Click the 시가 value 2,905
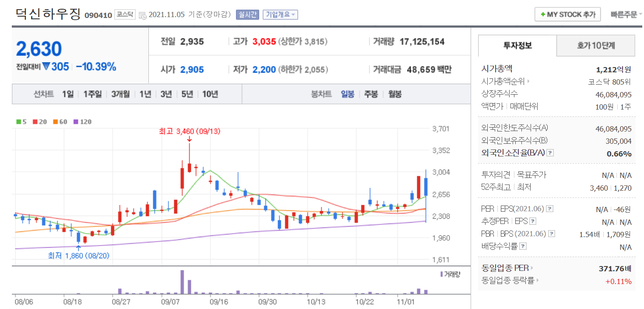 point(192,70)
